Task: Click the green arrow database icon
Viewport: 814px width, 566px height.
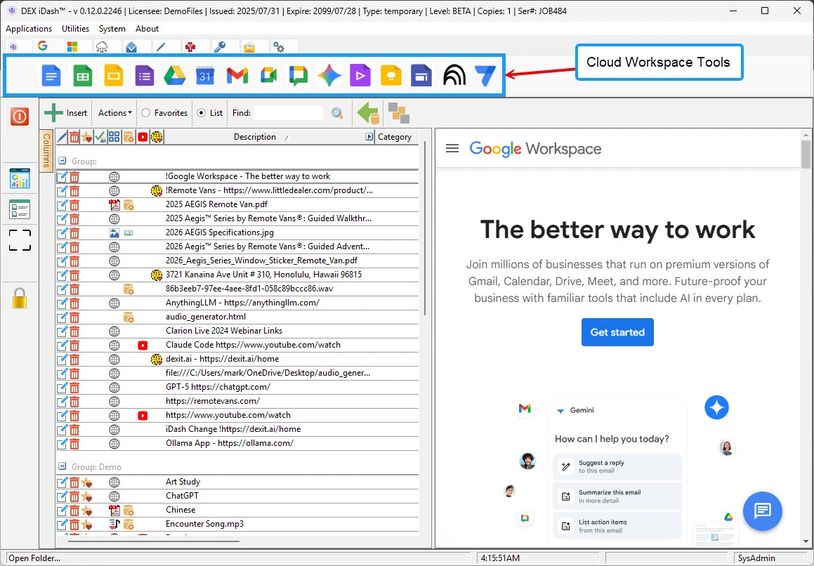Action: pyautogui.click(x=369, y=113)
